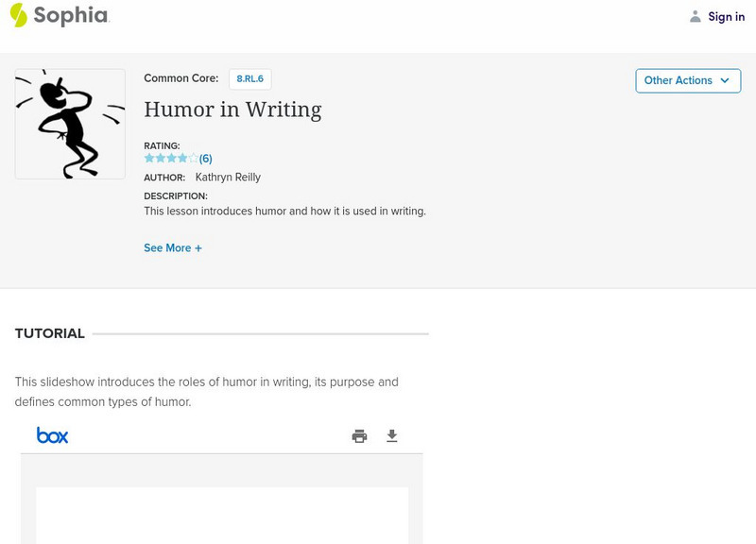Open author Kathryn Reilly's name

[228, 178]
